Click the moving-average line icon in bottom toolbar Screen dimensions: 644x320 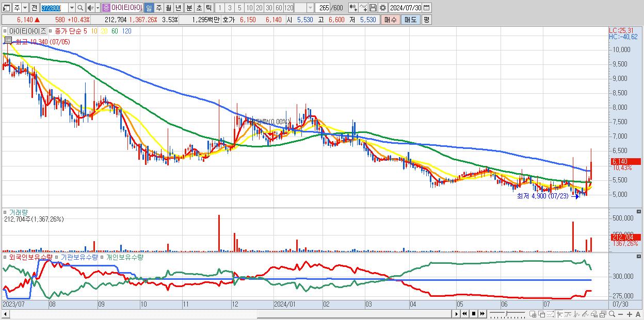pos(568,314)
